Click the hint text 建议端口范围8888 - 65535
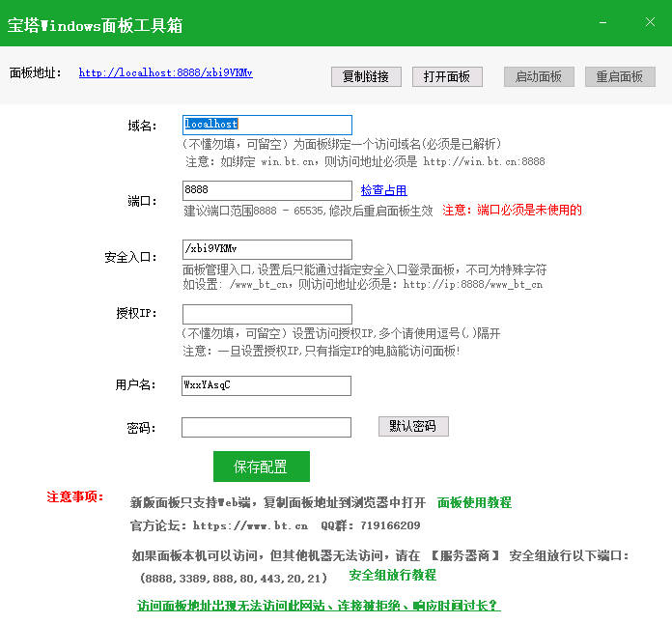Image resolution: width=672 pixels, height=623 pixels. [x=255, y=211]
